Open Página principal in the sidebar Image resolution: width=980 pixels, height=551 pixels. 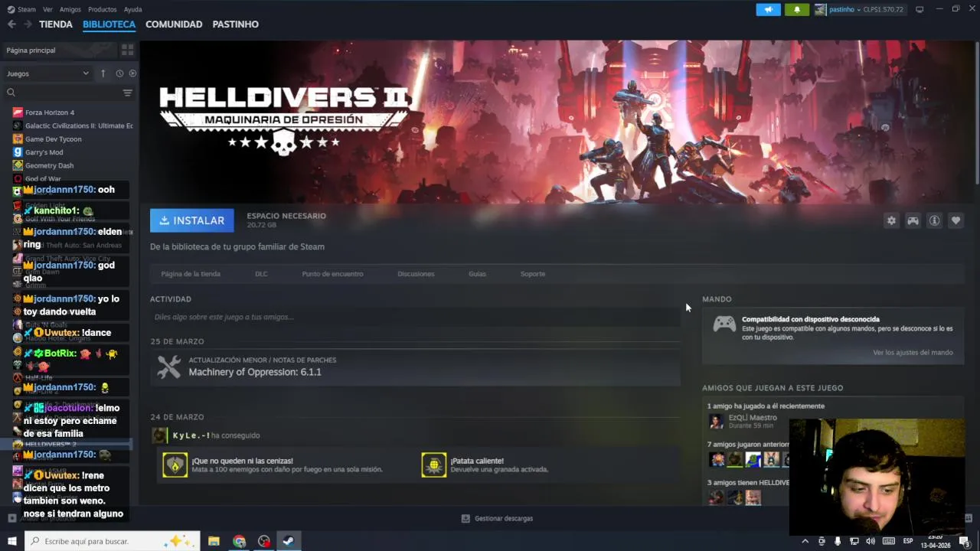tap(60, 50)
